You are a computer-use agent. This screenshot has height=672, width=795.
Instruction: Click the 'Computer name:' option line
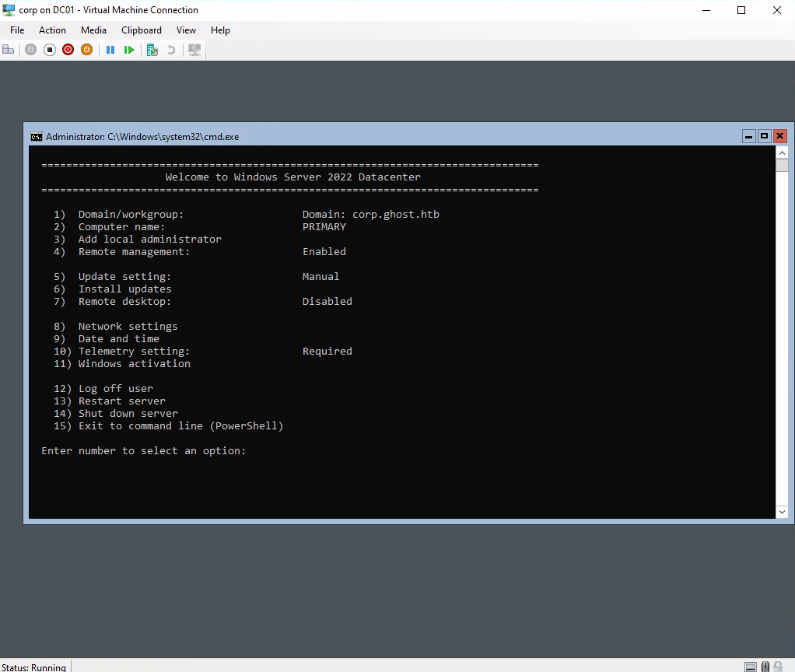[121, 226]
